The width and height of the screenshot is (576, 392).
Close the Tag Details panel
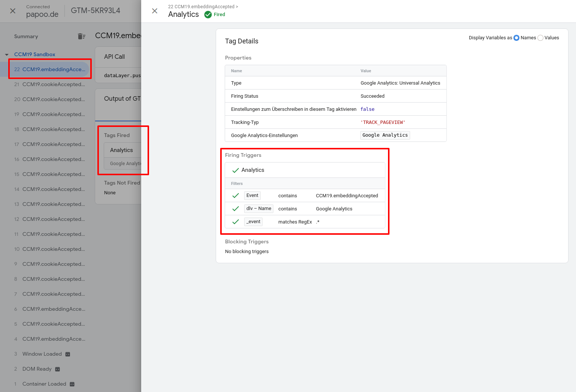tap(155, 11)
